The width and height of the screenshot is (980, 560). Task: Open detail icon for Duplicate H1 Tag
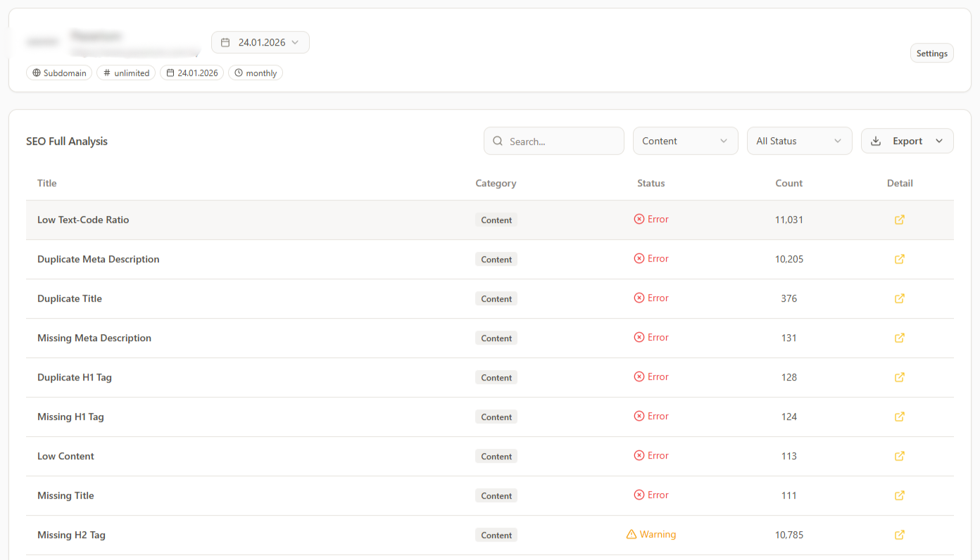[x=899, y=377]
